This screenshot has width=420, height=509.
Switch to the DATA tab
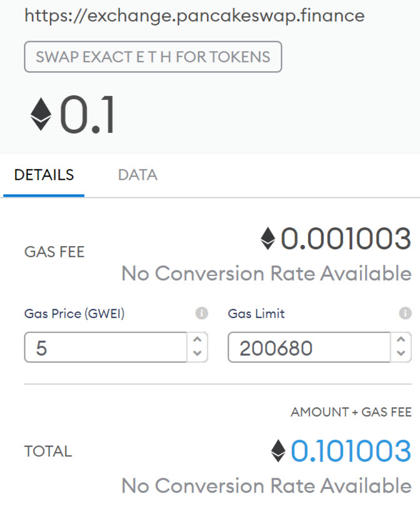pos(137,175)
